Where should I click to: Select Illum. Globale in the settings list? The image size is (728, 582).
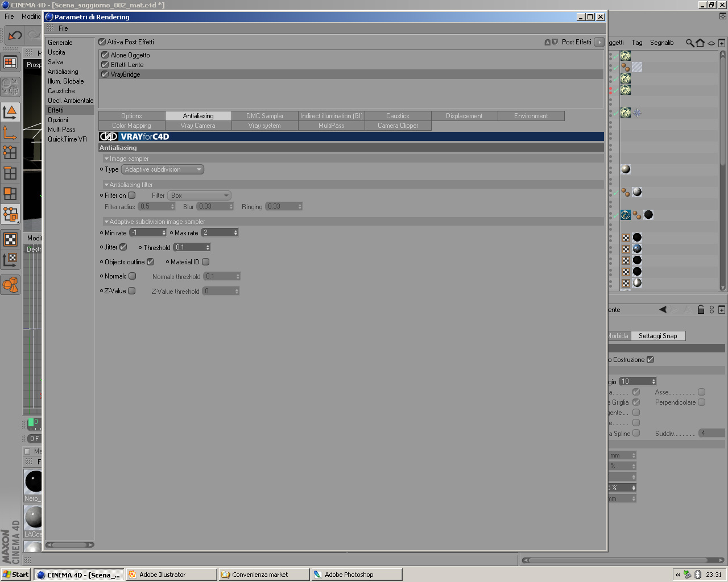66,81
